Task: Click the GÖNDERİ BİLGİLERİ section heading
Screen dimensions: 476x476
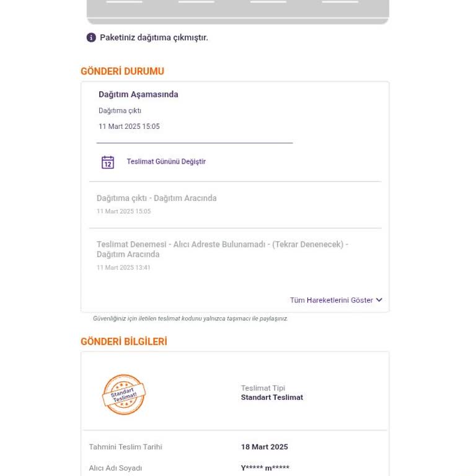Action: click(x=124, y=342)
